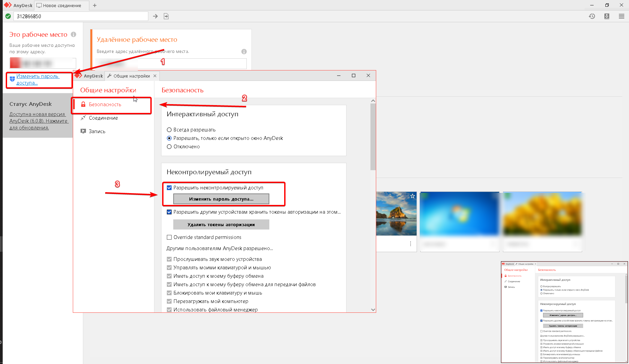Toggle 'Использовать файловый менеджер' checkbox
The image size is (629, 364).
[169, 309]
